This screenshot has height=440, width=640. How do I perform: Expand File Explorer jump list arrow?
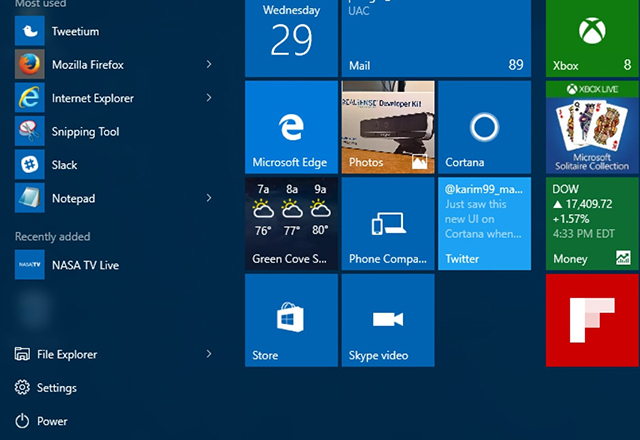coord(209,353)
